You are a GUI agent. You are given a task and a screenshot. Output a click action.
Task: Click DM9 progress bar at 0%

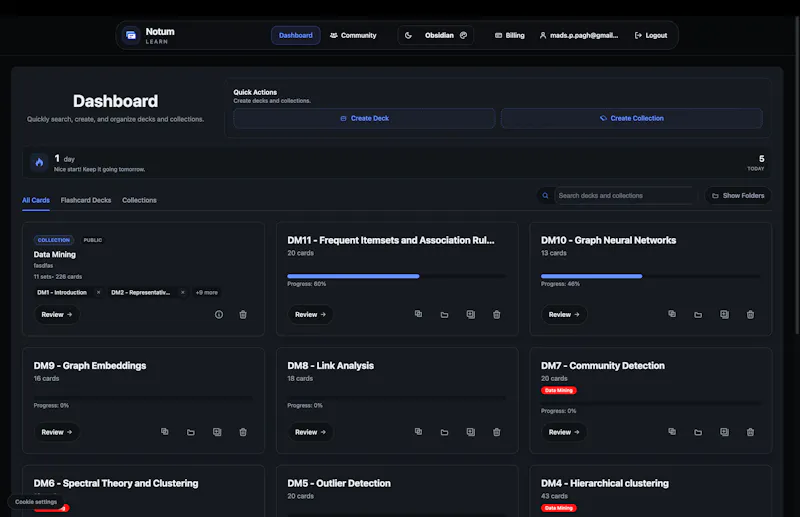click(x=143, y=398)
